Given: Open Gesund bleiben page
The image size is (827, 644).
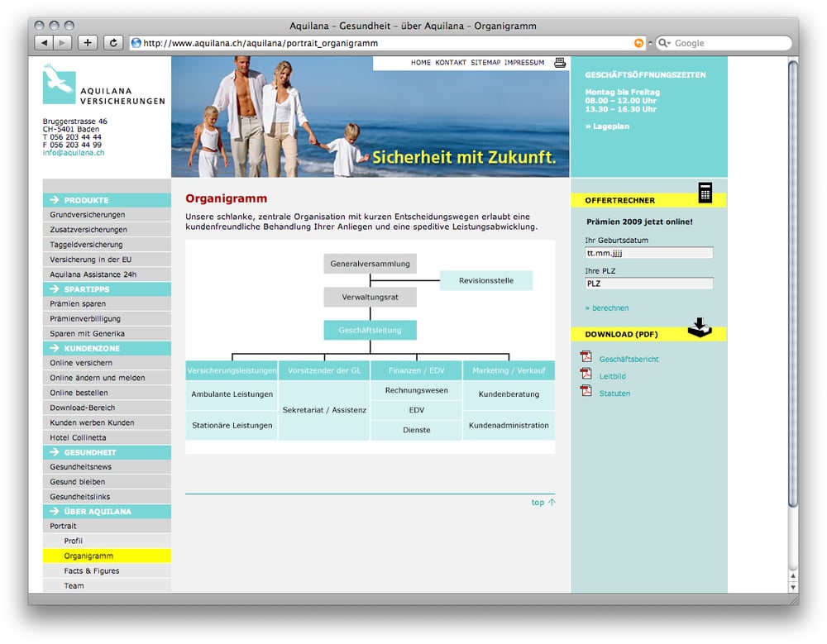Looking at the screenshot, I should pos(107,481).
